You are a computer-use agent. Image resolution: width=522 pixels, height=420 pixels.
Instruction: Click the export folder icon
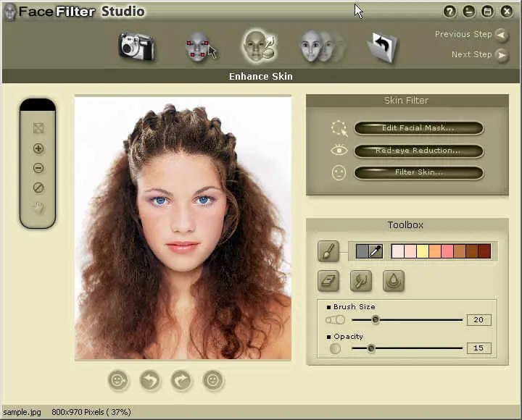click(382, 47)
